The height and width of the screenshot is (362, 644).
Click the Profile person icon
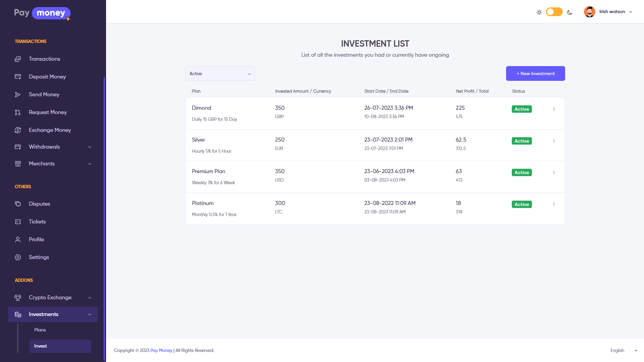18,240
